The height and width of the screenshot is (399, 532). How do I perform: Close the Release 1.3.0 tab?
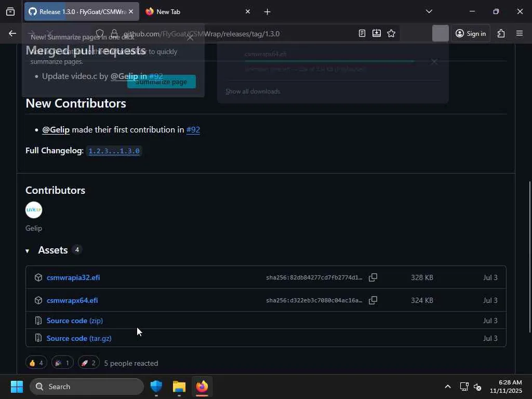point(131,11)
